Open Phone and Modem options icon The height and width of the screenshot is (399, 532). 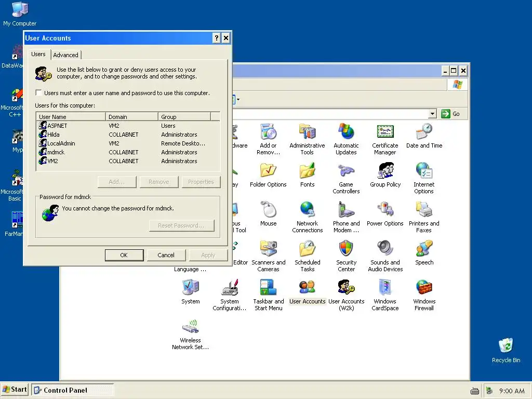(346, 210)
